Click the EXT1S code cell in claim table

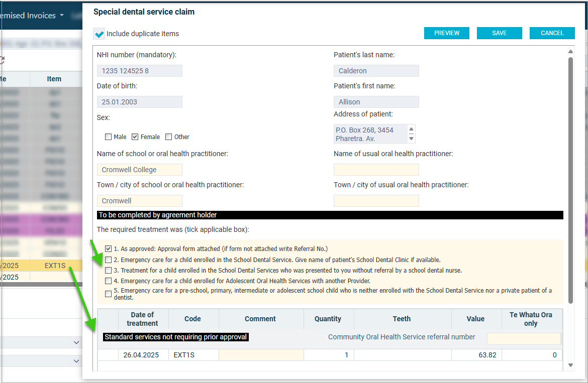193,355
